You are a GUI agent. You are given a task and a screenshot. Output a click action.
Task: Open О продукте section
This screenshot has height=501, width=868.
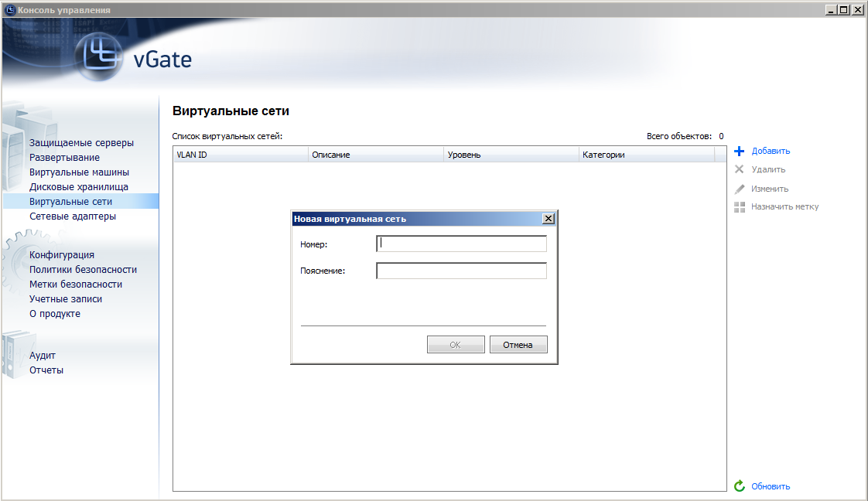(55, 314)
